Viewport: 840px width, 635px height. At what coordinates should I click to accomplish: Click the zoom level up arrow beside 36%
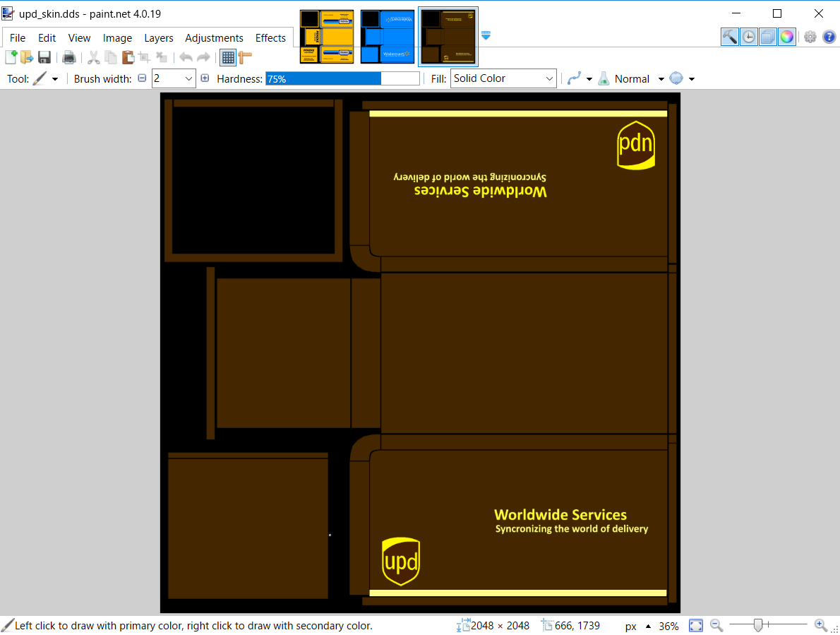648,626
